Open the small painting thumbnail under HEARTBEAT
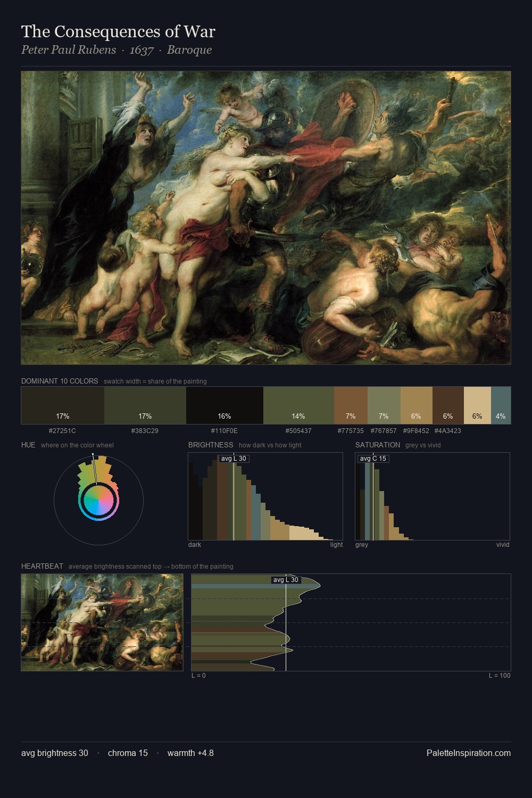 tap(102, 622)
